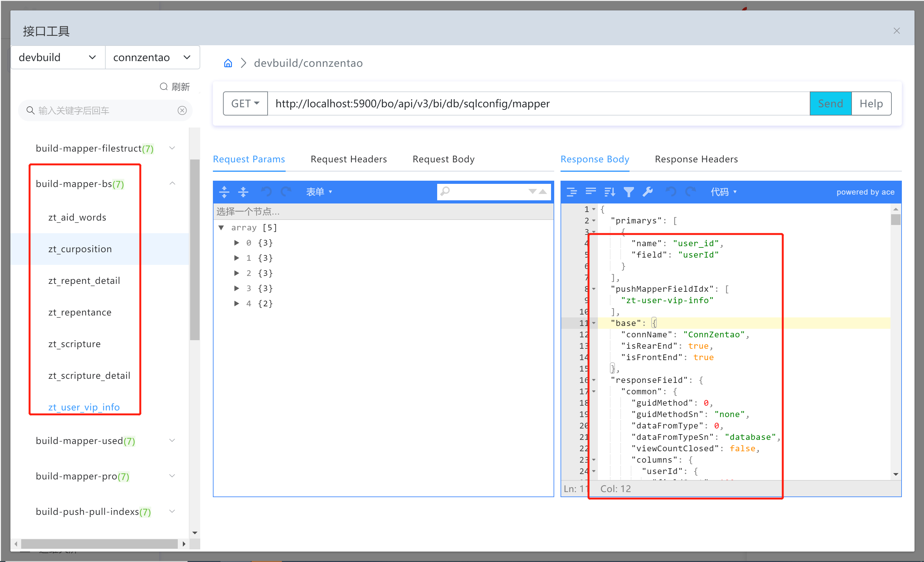Click the sidebar horizontal scrollbar thumb

(x=99, y=544)
